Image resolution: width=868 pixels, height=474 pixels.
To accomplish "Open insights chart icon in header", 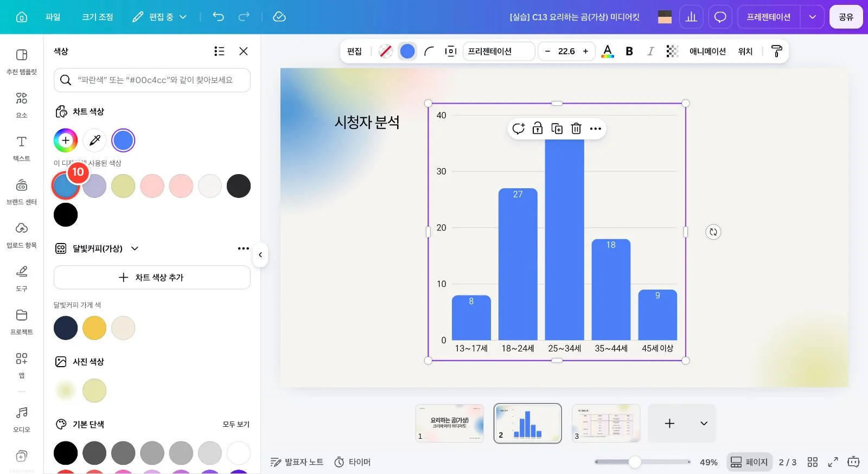I will (691, 17).
